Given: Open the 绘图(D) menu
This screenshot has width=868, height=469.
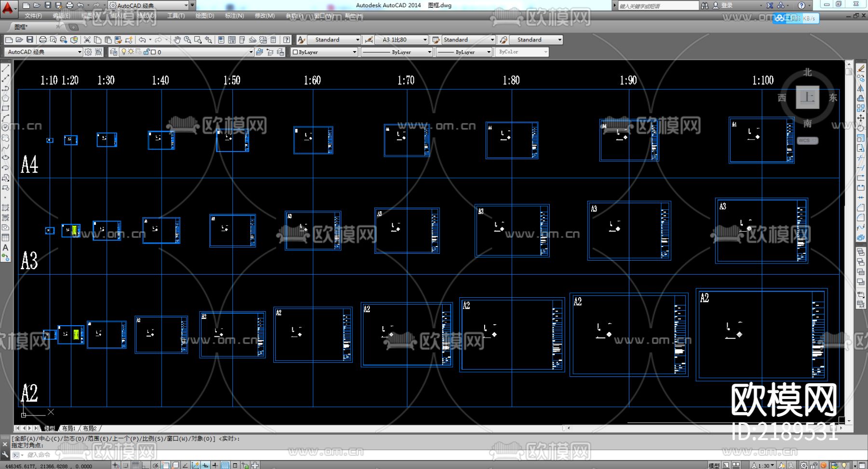Looking at the screenshot, I should pyautogui.click(x=205, y=16).
